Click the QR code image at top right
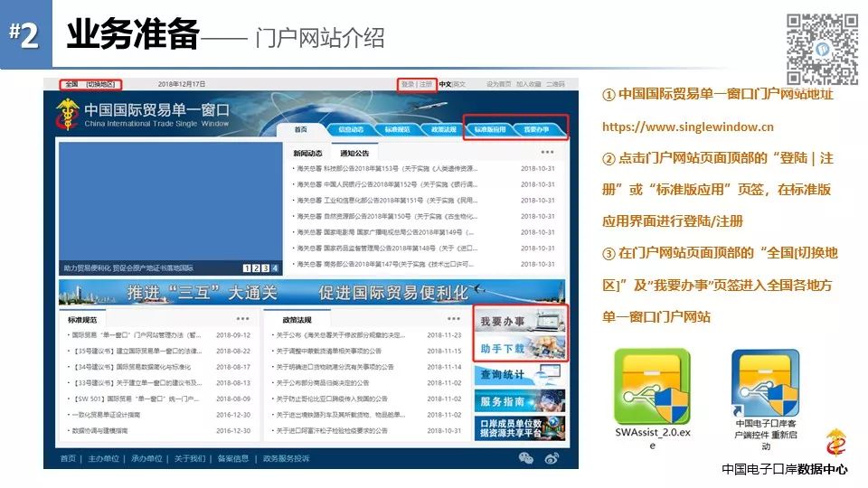The width and height of the screenshot is (868, 488). tap(822, 49)
